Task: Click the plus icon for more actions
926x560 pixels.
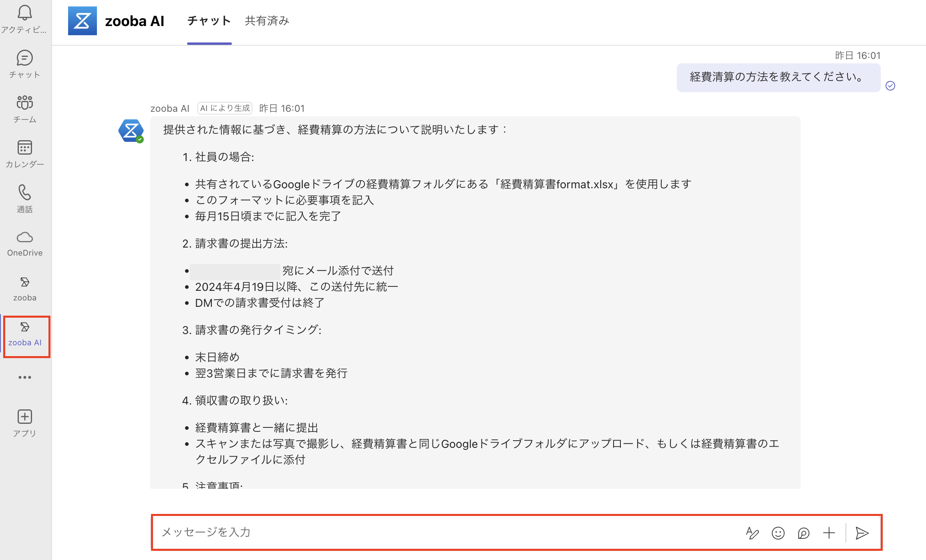Action: [829, 533]
